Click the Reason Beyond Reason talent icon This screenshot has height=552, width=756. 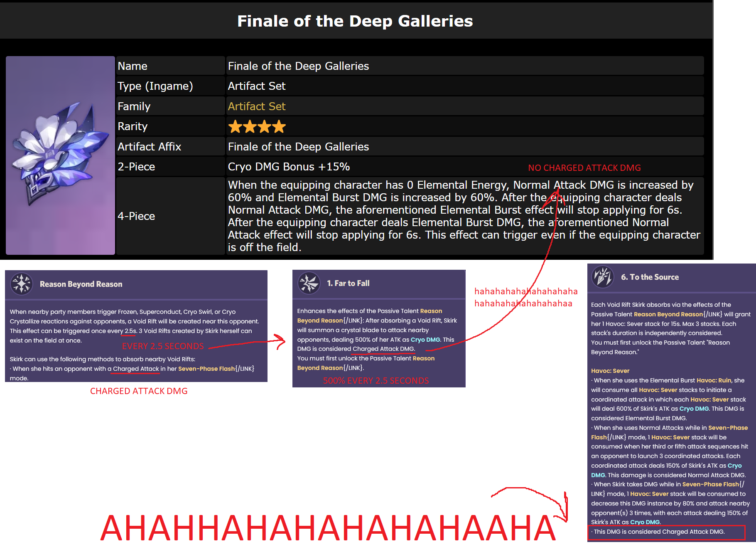pos(22,284)
